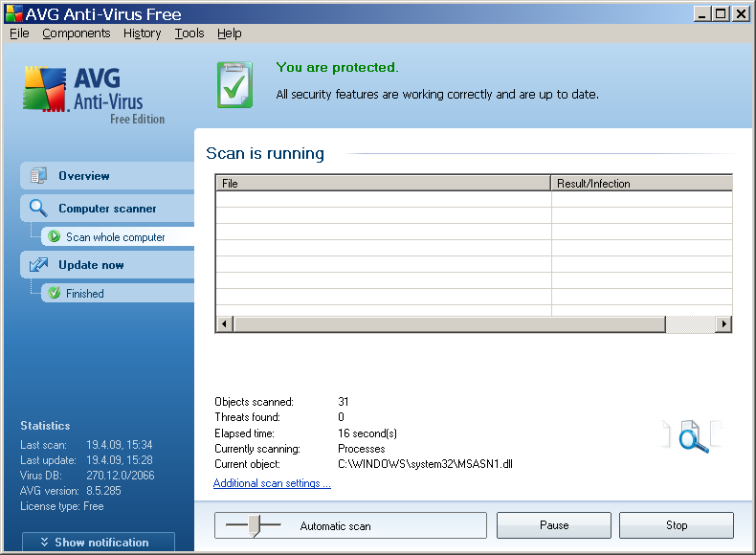Click the Update now arrow icon
This screenshot has height=555, width=756.
pos(38,264)
